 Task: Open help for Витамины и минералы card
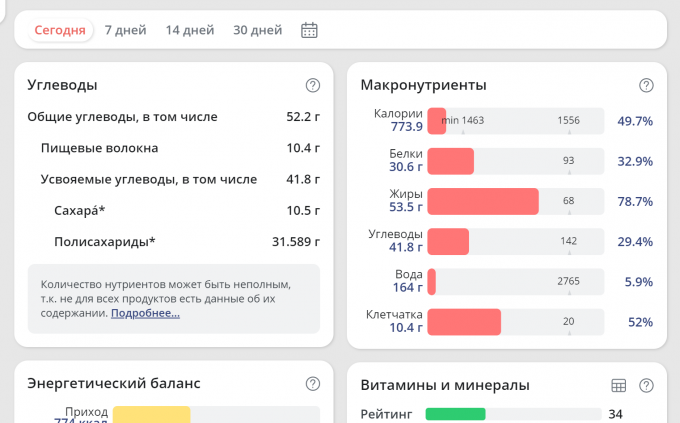646,385
